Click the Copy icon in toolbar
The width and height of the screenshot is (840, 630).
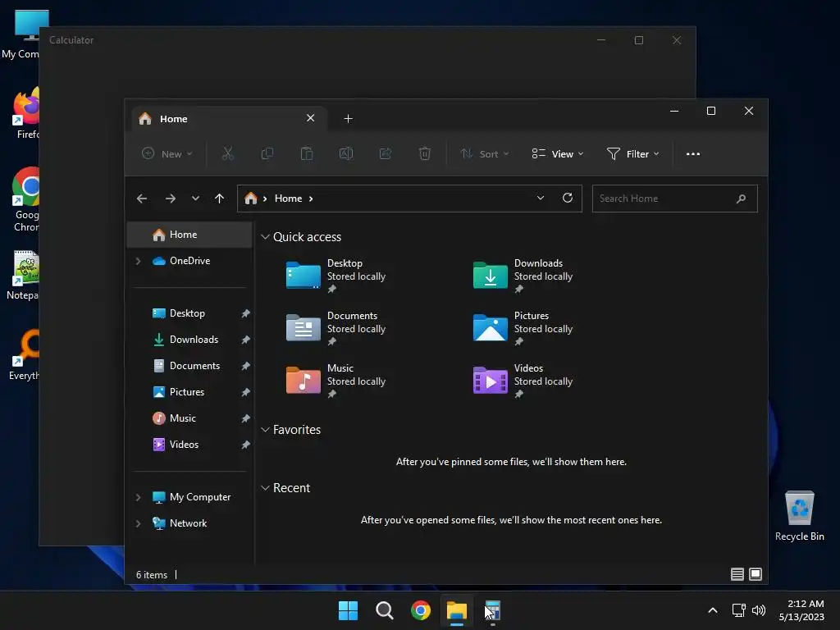click(x=267, y=153)
